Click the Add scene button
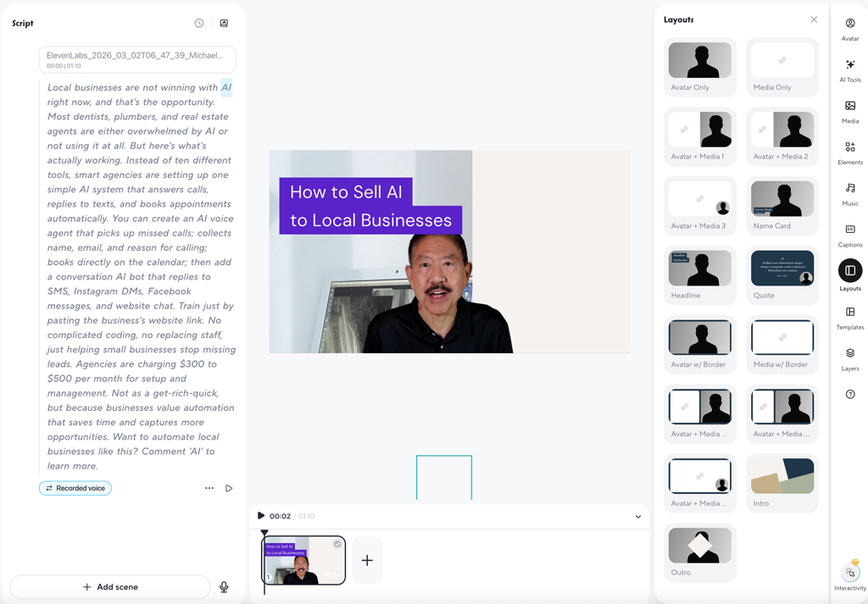 click(109, 586)
